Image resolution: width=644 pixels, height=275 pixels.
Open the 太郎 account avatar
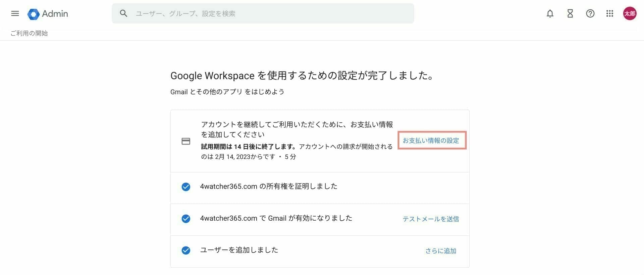tap(630, 13)
